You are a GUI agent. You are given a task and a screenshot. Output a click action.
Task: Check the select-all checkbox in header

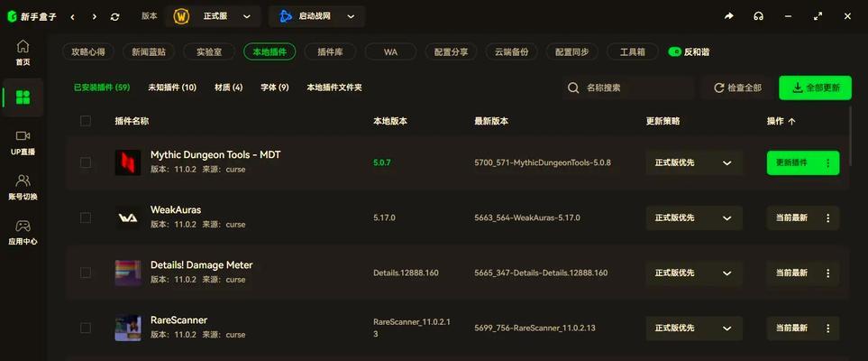(86, 121)
